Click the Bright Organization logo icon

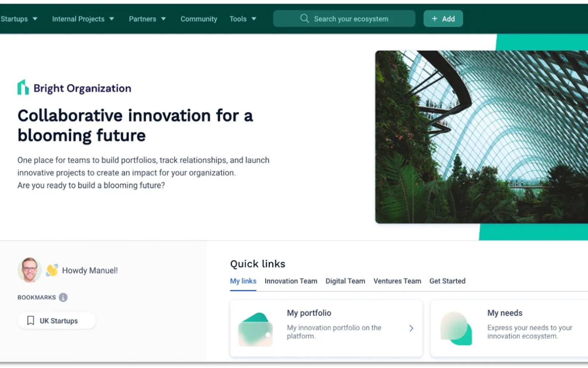[x=23, y=88]
